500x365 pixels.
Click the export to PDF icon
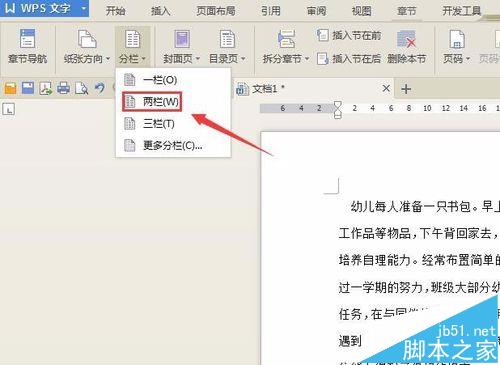[x=46, y=88]
